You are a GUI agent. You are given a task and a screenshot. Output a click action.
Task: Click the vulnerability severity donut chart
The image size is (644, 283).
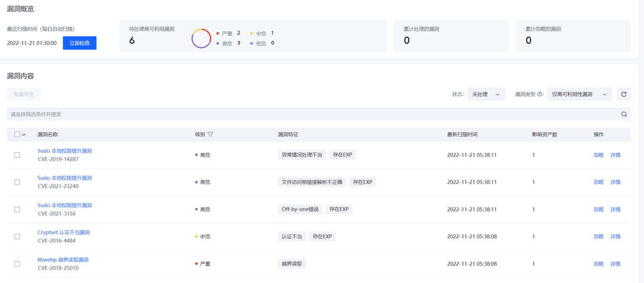pos(201,39)
